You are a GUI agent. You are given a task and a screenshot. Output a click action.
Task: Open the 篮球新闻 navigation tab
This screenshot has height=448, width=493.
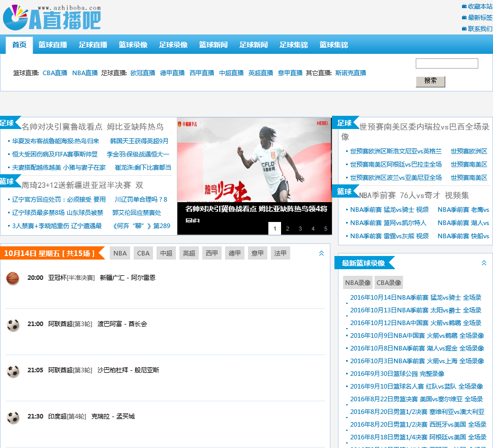pyautogui.click(x=213, y=45)
